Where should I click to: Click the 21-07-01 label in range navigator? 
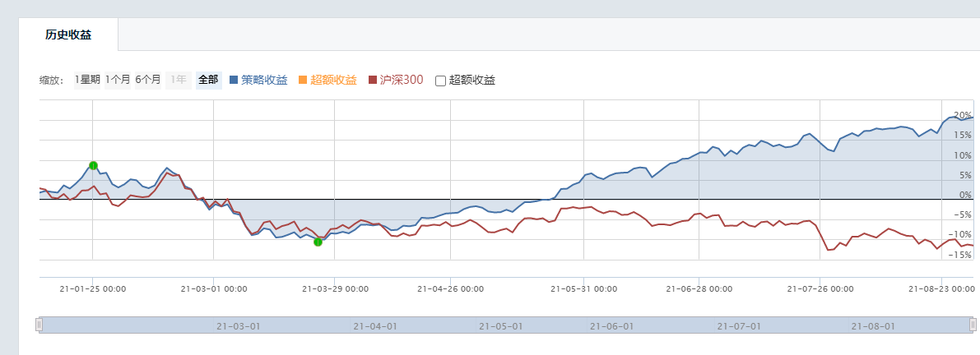pos(739,326)
